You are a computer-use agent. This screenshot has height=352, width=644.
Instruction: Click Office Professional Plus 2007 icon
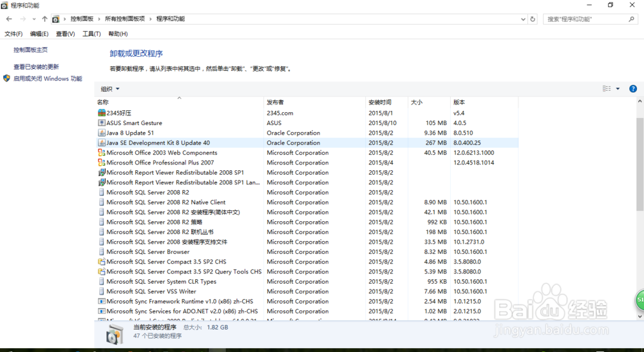[102, 162]
